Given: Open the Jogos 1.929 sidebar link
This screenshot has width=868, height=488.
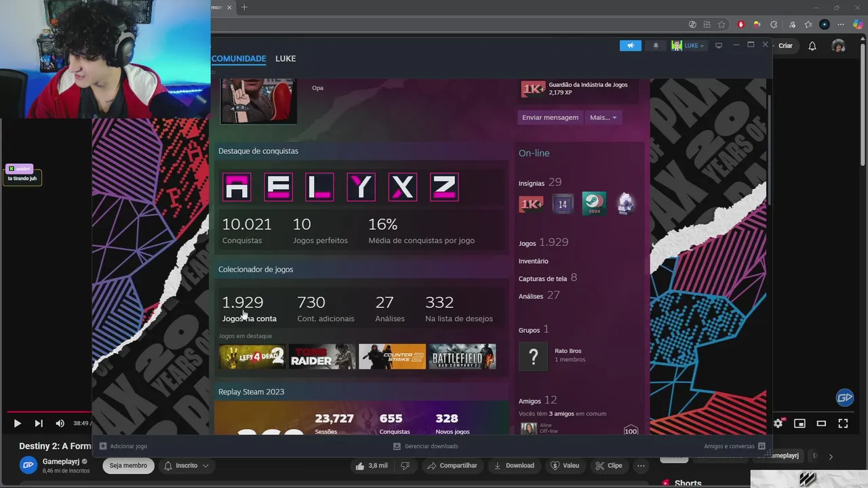Looking at the screenshot, I should pyautogui.click(x=543, y=243).
